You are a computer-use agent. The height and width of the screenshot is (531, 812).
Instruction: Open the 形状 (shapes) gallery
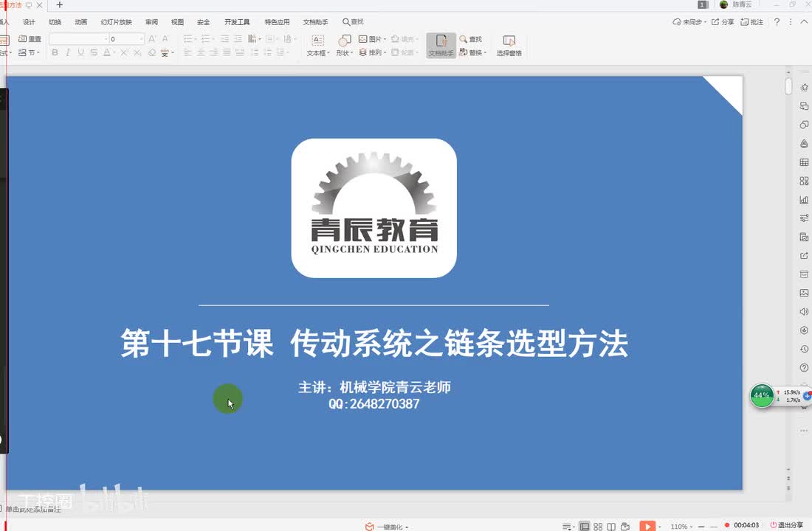pyautogui.click(x=345, y=46)
